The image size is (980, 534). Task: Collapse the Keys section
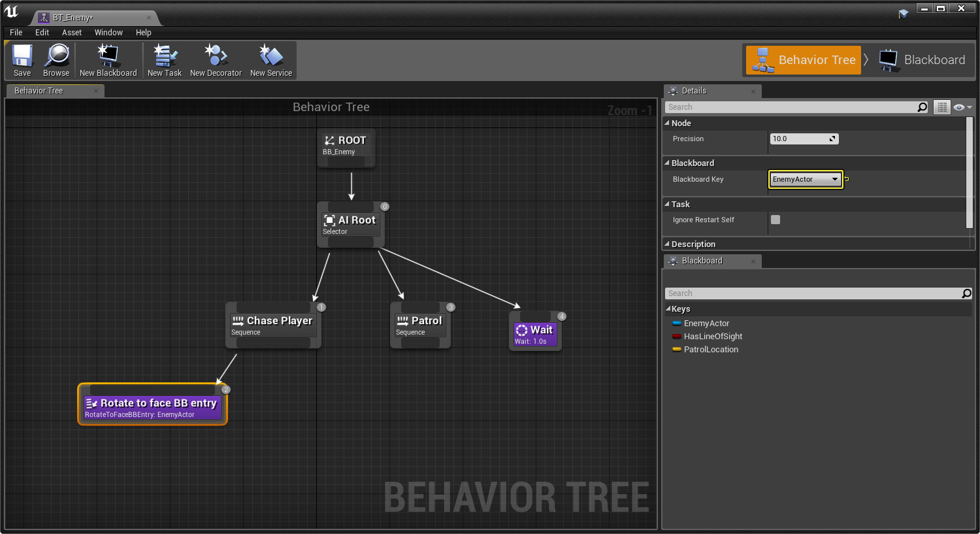point(668,309)
